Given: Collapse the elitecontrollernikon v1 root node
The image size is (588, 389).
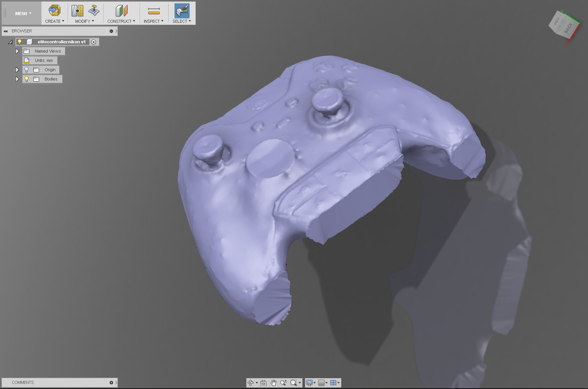Looking at the screenshot, I should (10, 42).
